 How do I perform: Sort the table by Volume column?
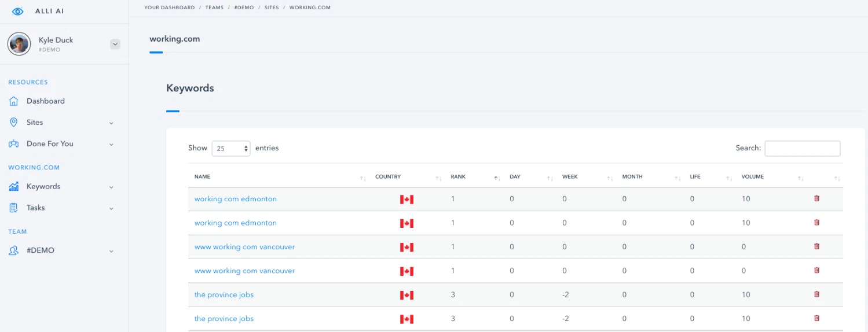(x=753, y=177)
